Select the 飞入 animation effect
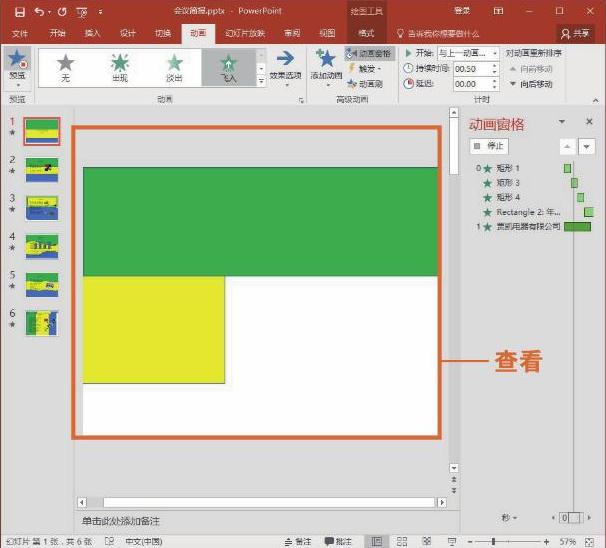Viewport: 606px width, 548px height. click(228, 68)
